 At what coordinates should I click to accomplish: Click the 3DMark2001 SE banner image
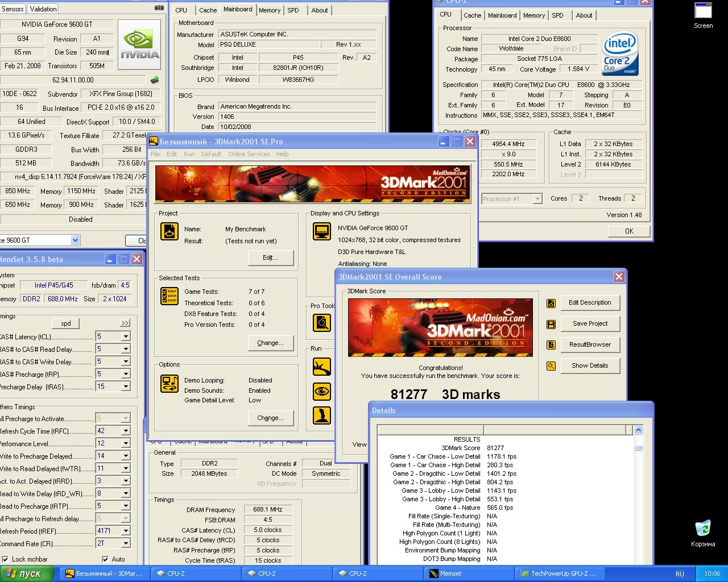click(x=312, y=184)
